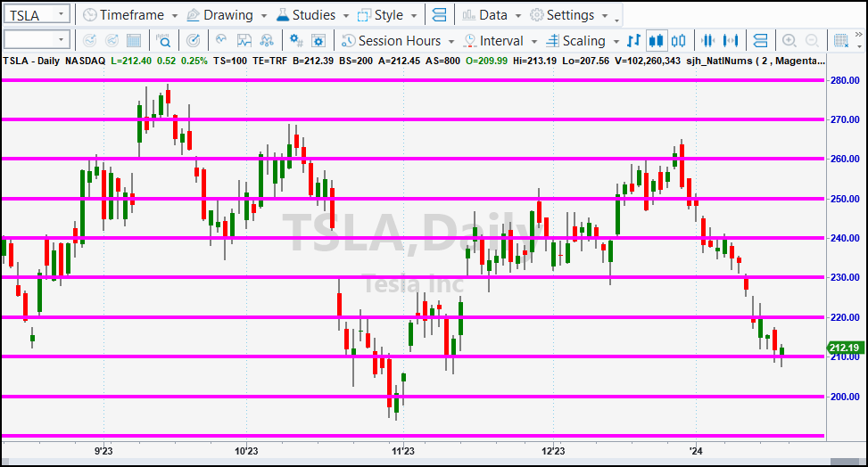Click the strategy chart icon

tap(244, 40)
